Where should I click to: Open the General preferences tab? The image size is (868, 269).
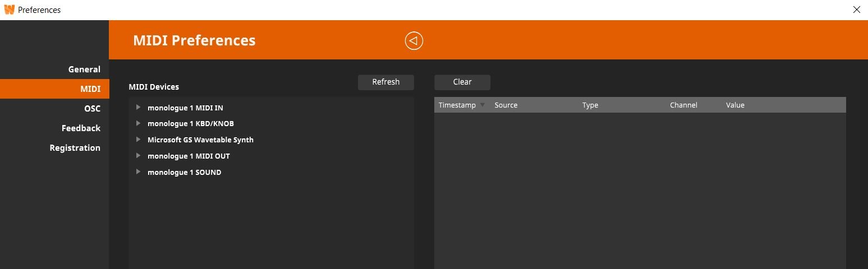(x=84, y=69)
